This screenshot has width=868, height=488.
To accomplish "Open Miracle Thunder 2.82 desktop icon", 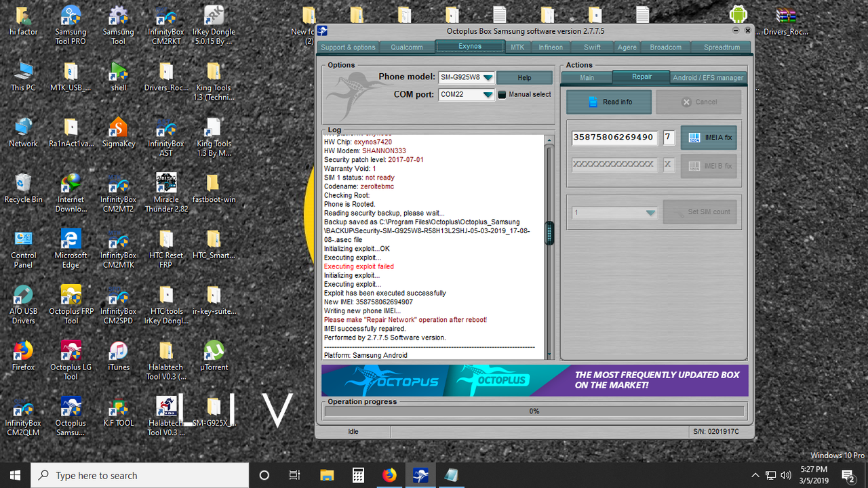I will pyautogui.click(x=166, y=193).
